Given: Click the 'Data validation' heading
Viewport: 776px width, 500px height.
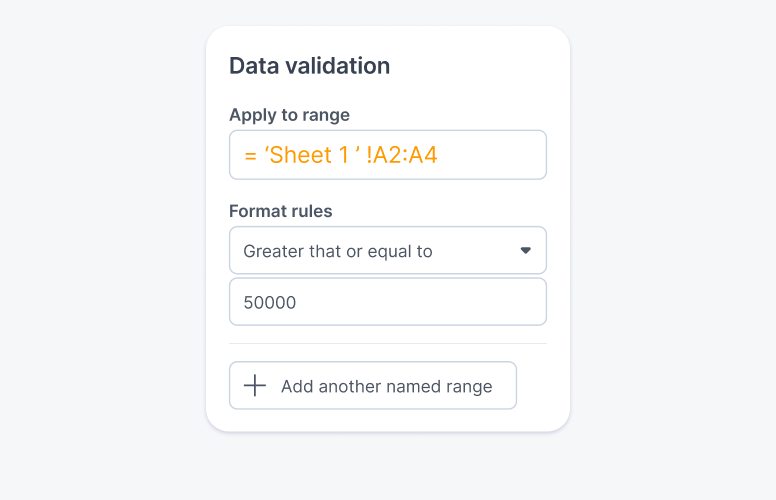Looking at the screenshot, I should click(309, 66).
